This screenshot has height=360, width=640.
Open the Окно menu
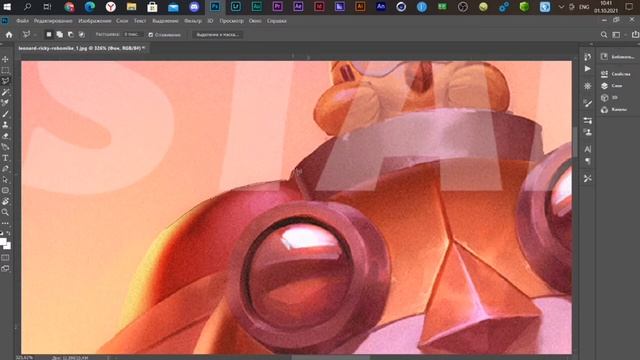[x=255, y=21]
